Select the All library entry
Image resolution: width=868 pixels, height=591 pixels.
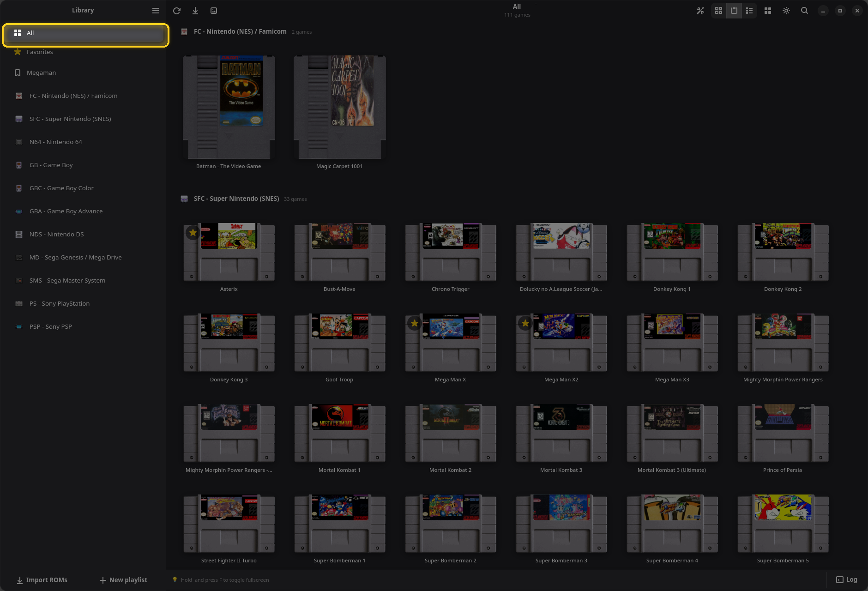(x=86, y=33)
